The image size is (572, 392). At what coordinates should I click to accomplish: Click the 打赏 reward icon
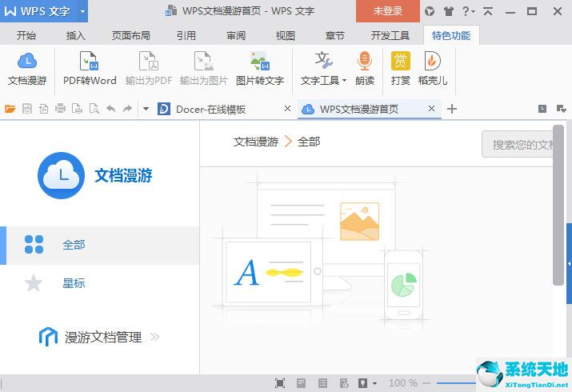pyautogui.click(x=401, y=70)
